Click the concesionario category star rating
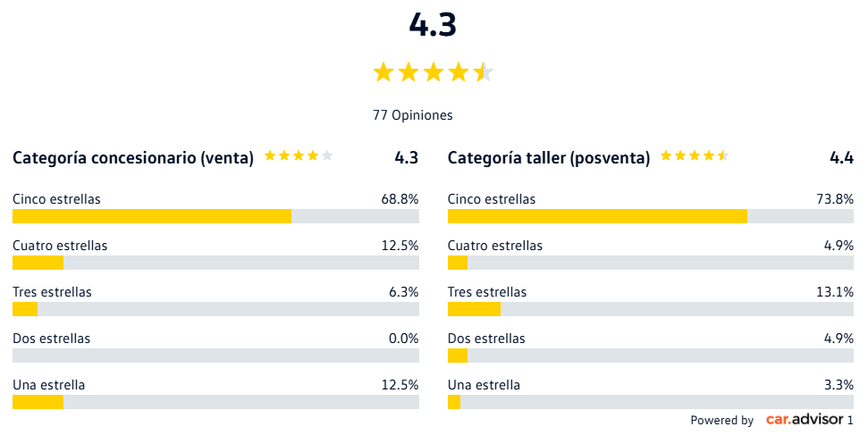Viewport: 868px width, 435px height. 299,156
